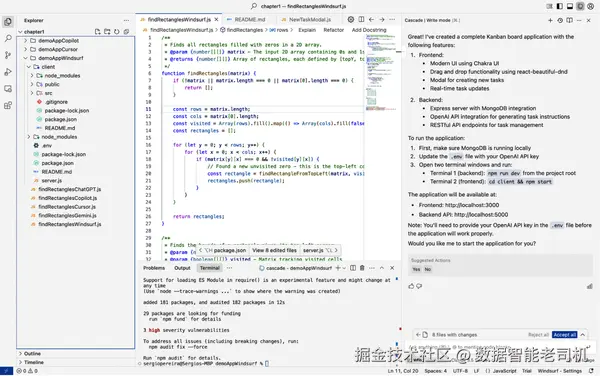Click Explain code action
The width and height of the screenshot is (600, 376).
pyautogui.click(x=307, y=30)
